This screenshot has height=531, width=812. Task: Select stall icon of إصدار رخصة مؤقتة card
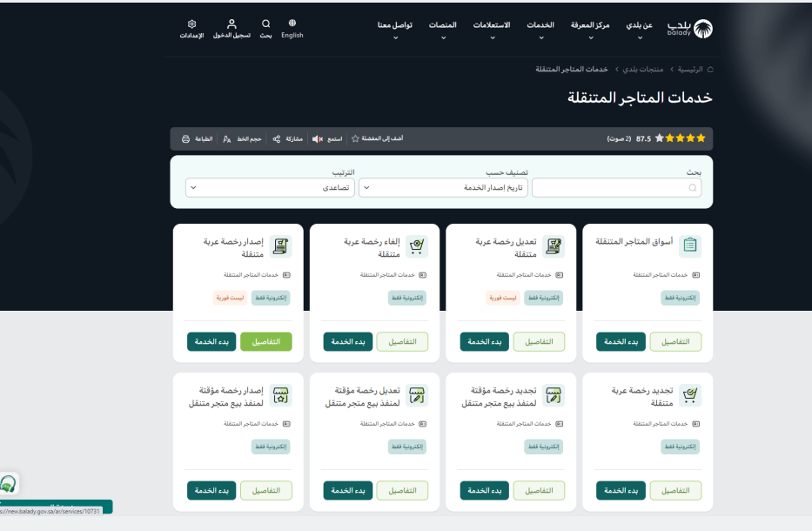tap(281, 394)
